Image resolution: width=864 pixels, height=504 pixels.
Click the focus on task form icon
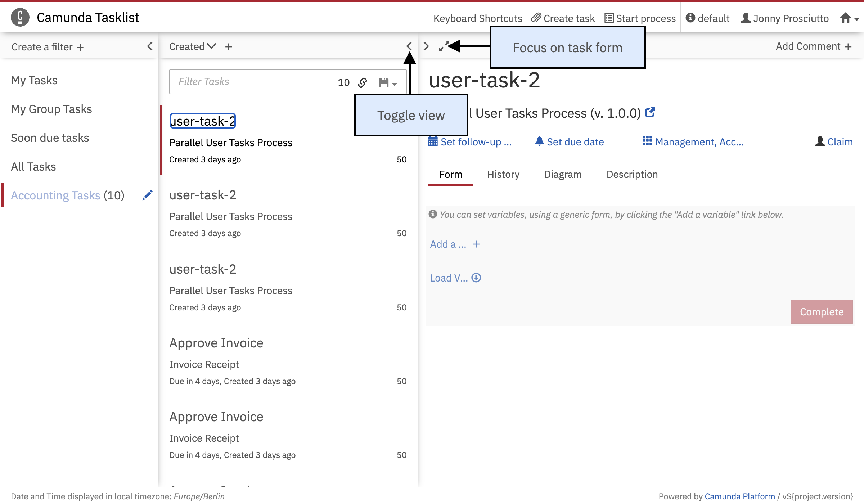444,46
